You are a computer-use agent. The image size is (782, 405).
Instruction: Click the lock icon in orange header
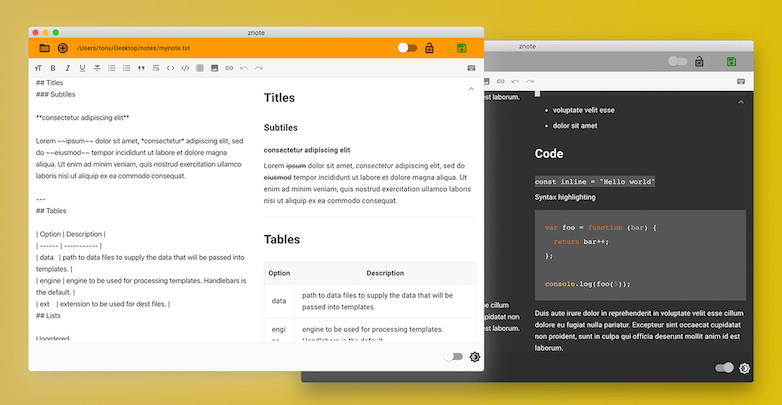tap(429, 48)
